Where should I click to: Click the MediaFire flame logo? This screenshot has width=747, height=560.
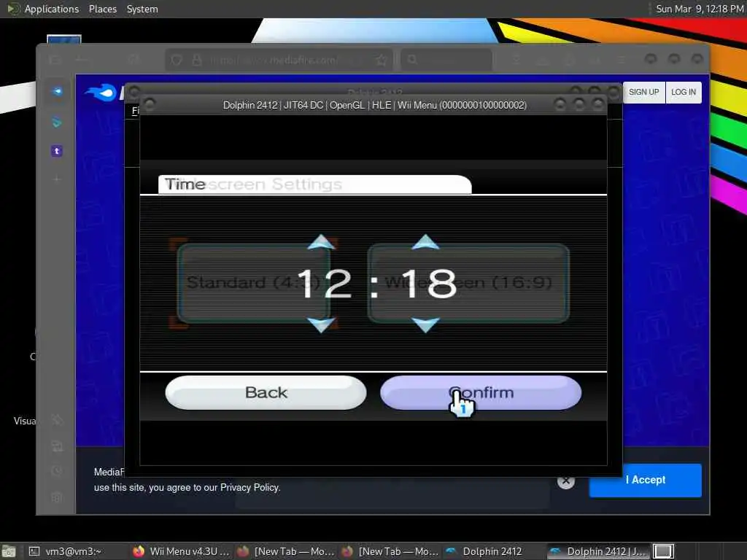coord(101,92)
